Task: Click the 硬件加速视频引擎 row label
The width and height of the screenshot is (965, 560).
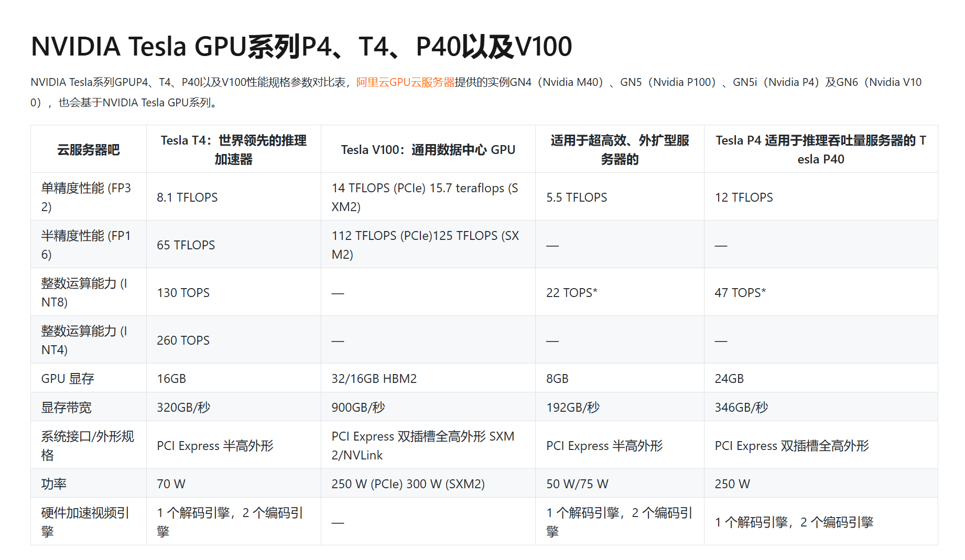Action: pyautogui.click(x=89, y=522)
